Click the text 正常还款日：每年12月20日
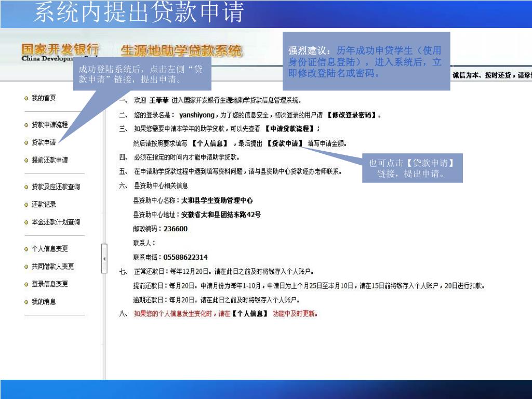 (172, 271)
